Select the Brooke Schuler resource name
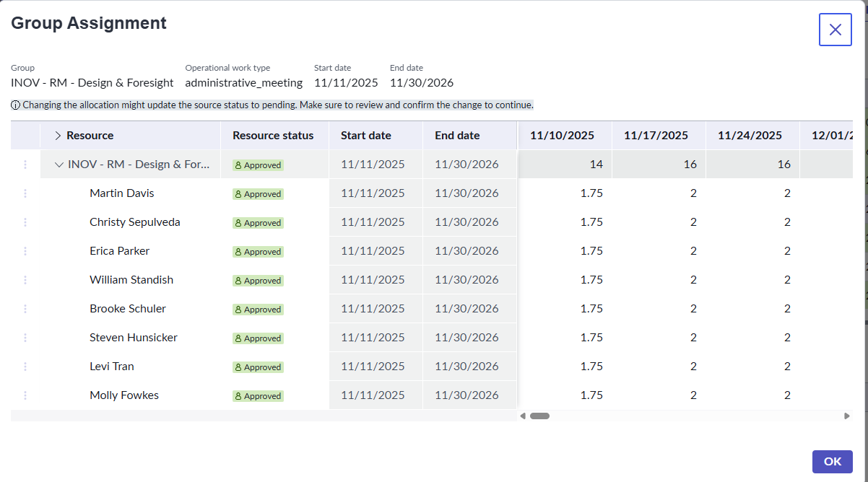 pyautogui.click(x=128, y=309)
